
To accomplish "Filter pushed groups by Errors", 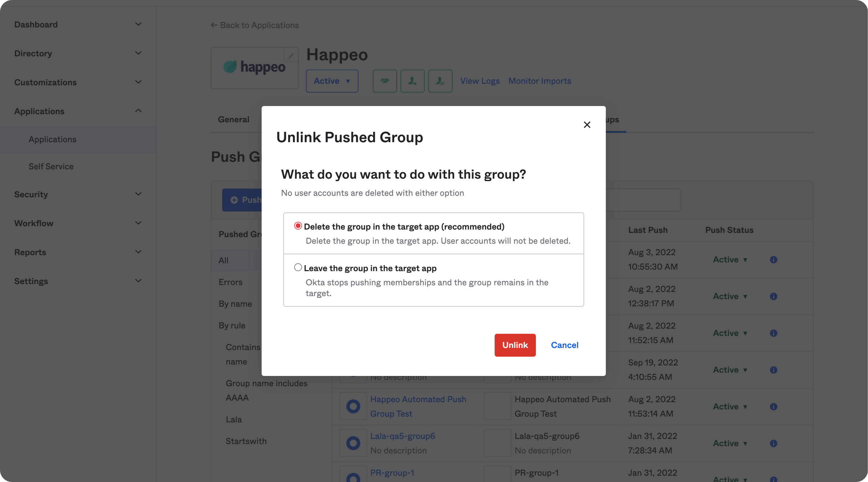I will tap(231, 282).
